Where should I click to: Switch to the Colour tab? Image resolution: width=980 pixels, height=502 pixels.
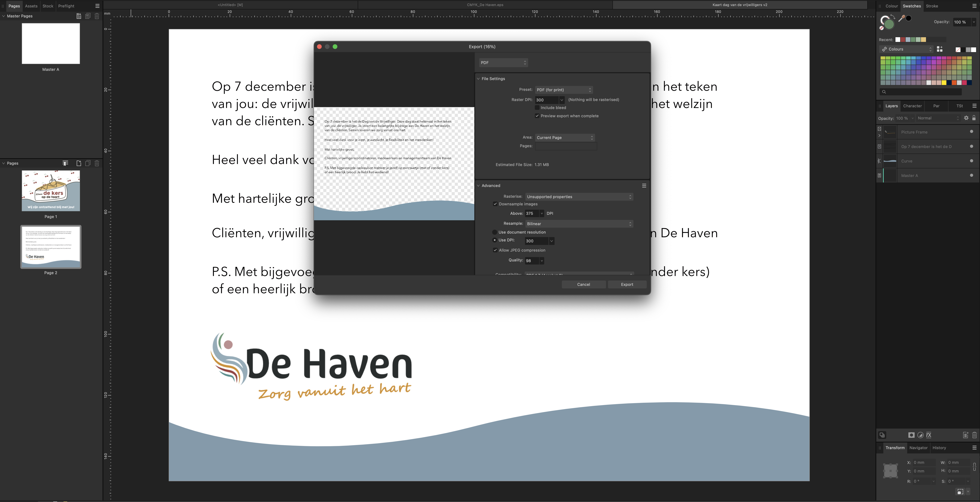pos(891,6)
